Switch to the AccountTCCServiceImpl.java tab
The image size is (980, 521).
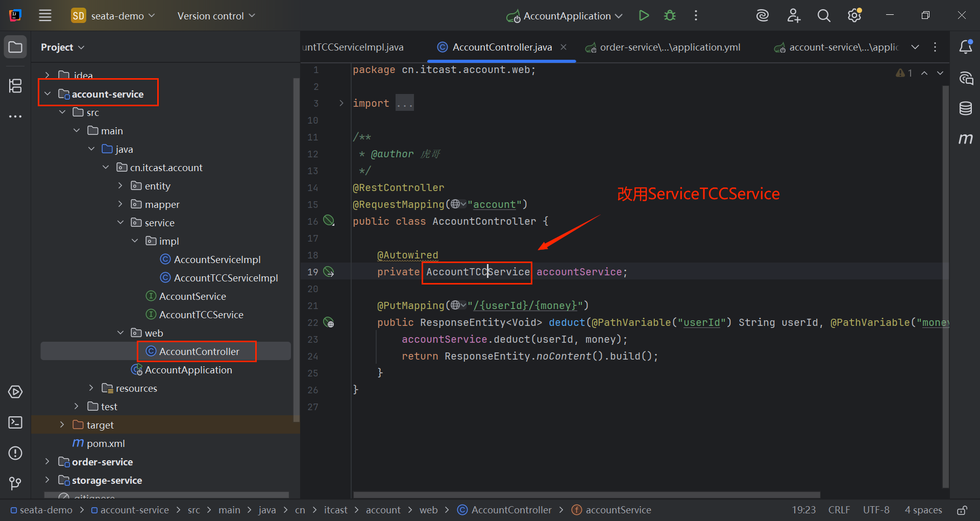pos(353,47)
